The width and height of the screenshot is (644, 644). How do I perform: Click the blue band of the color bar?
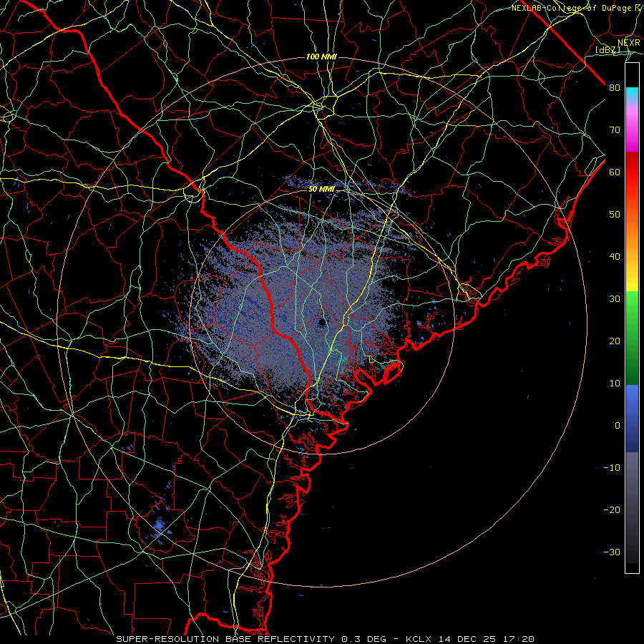[x=632, y=419]
